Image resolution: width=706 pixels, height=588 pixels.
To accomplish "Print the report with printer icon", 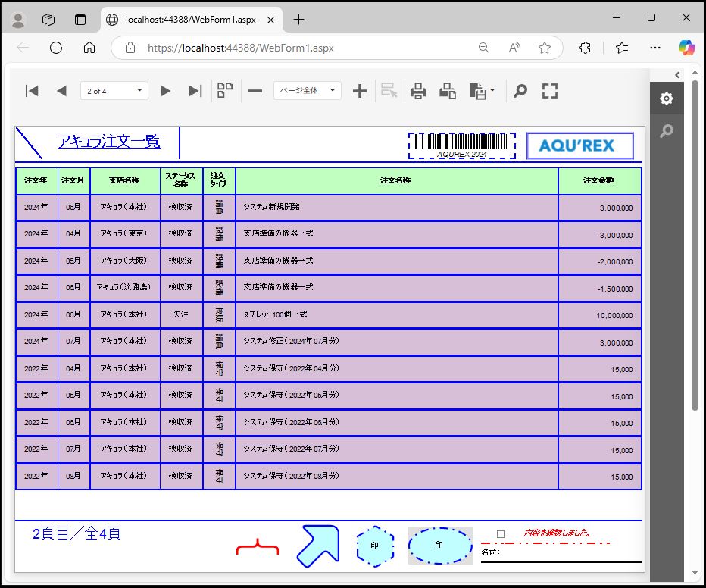I will 418,91.
